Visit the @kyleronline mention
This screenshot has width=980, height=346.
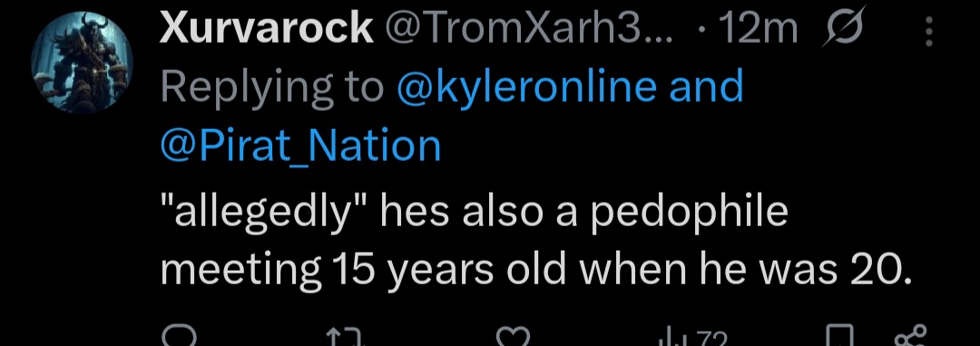coord(526,87)
